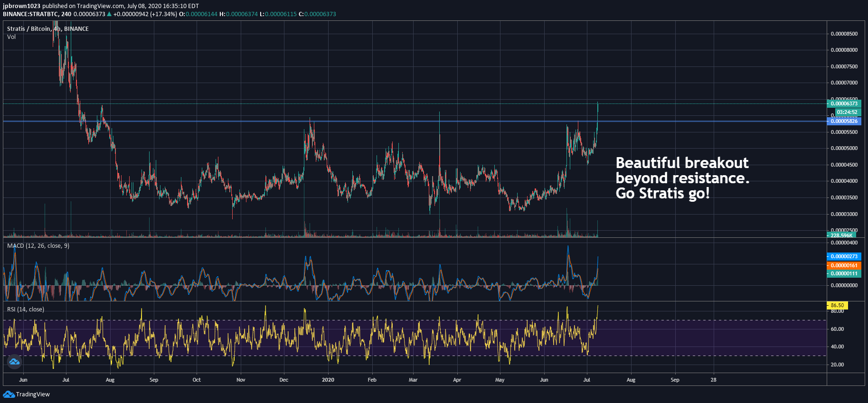Click the BINANCE:STRATBTC symbol in the header
Screen dimensions: 868x403
pyautogui.click(x=30, y=14)
